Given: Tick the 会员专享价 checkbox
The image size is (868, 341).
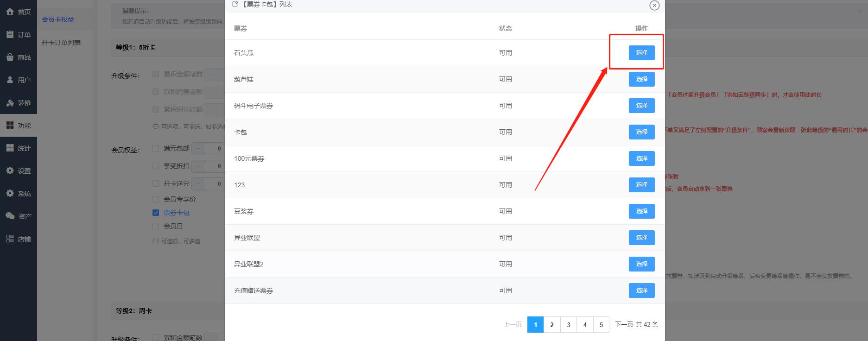Looking at the screenshot, I should coord(156,199).
